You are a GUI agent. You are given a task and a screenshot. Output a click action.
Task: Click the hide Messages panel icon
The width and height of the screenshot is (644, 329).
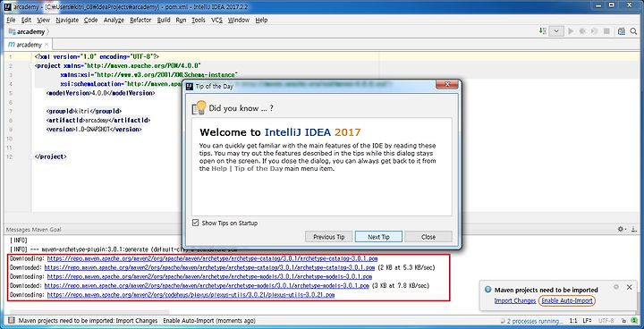634,229
